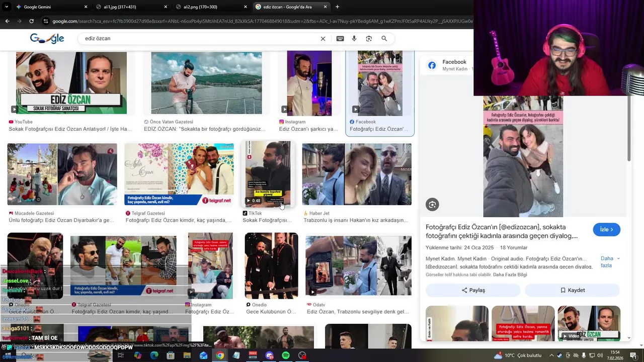Open the weather widget 10°C Çok bulutlu
The height and width of the screenshot is (362, 644).
pyautogui.click(x=518, y=355)
